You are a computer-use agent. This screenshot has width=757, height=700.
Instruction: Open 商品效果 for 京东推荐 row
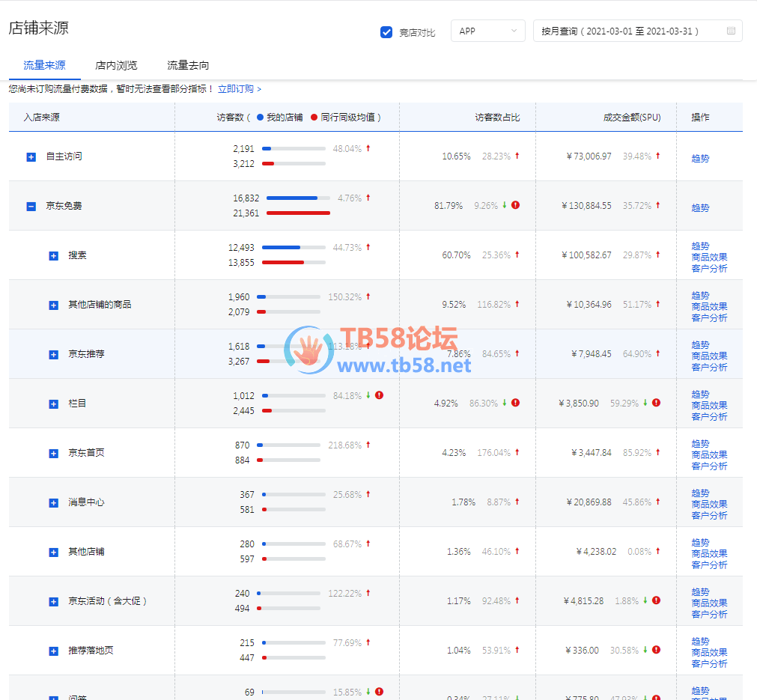709,356
